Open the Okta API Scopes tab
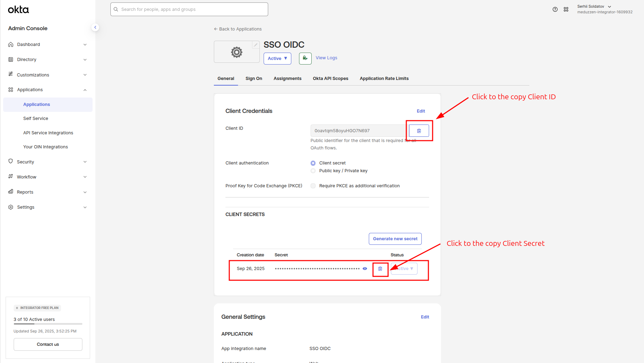 click(331, 79)
